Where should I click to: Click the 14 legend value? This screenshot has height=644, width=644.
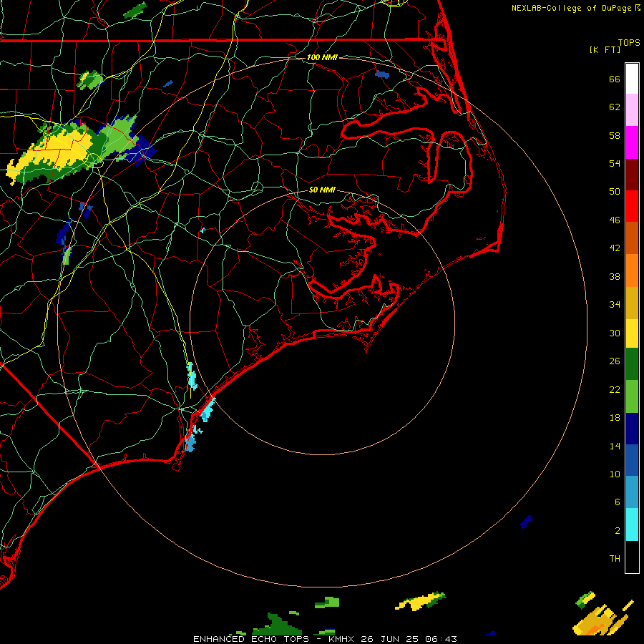[615, 446]
